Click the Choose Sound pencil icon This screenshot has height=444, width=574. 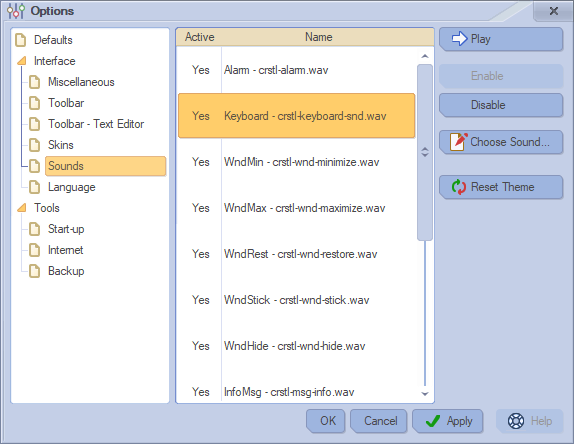458,142
